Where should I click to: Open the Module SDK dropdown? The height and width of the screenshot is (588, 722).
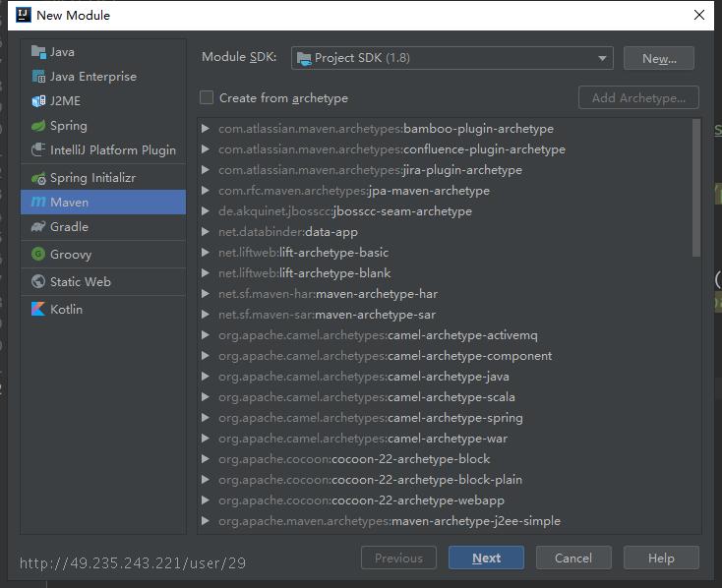coord(451,58)
